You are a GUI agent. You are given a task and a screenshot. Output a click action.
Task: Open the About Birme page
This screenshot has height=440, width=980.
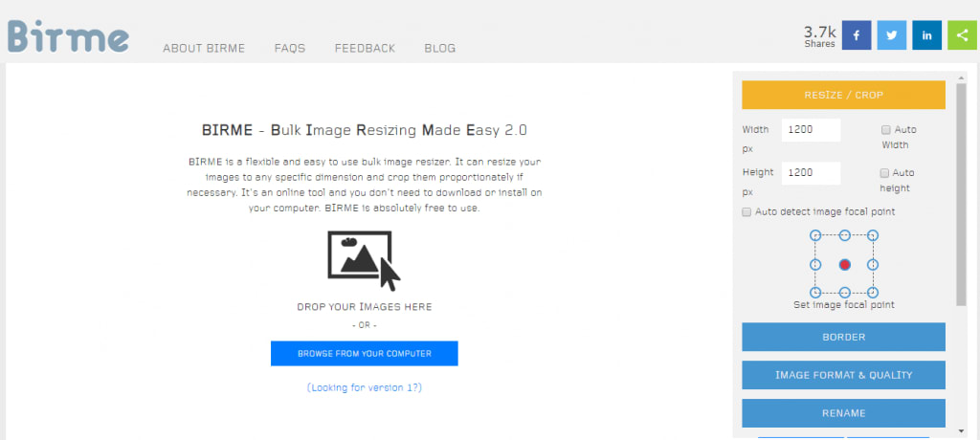pyautogui.click(x=204, y=48)
